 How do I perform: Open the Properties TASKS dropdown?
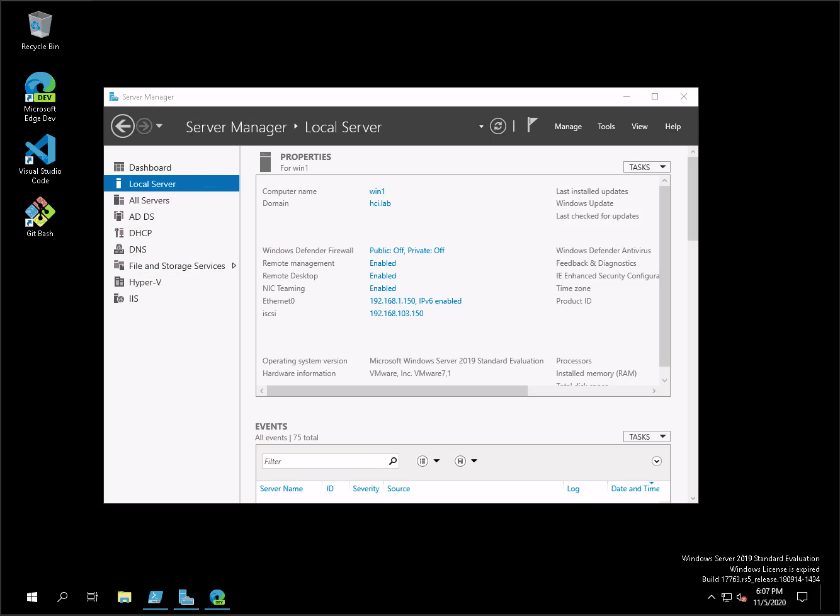click(x=647, y=167)
